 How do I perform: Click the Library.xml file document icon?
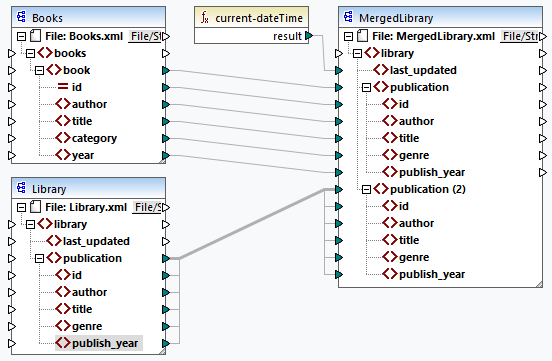[x=35, y=207]
